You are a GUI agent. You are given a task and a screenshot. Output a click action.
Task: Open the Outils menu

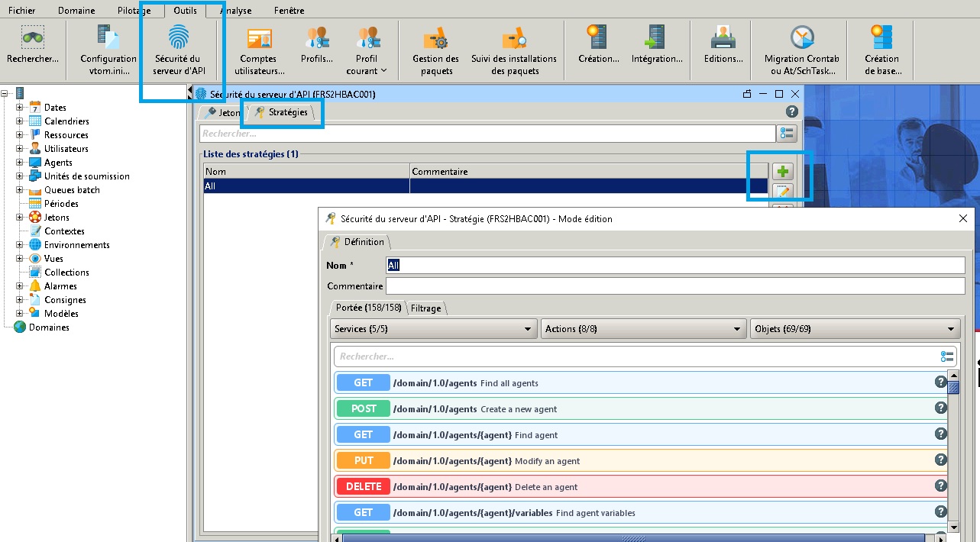tap(185, 11)
